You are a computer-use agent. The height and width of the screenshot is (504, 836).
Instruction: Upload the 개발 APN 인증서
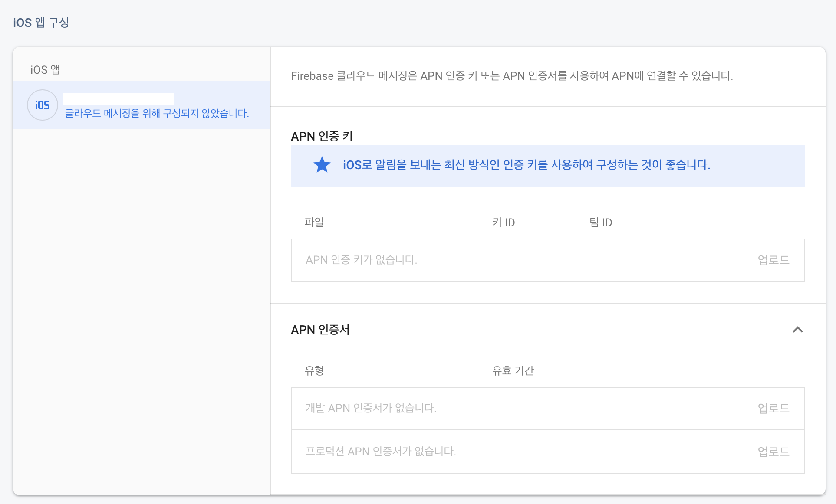point(773,409)
